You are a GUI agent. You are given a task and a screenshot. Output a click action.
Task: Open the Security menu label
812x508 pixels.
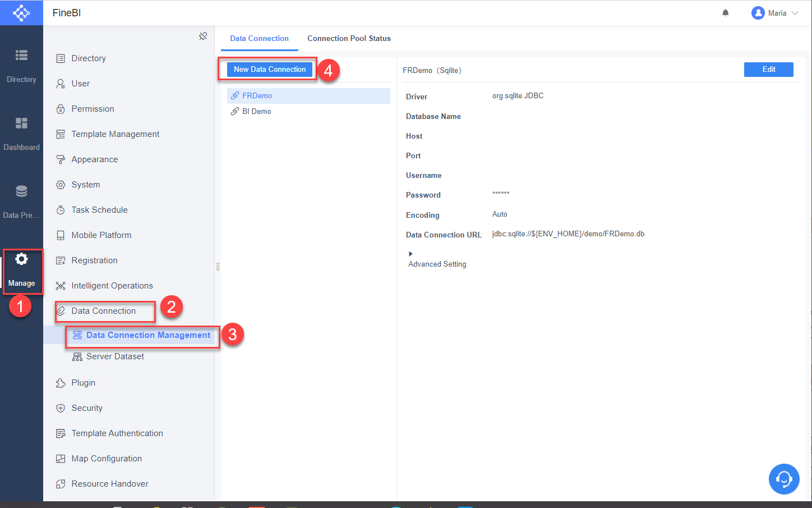pos(87,408)
